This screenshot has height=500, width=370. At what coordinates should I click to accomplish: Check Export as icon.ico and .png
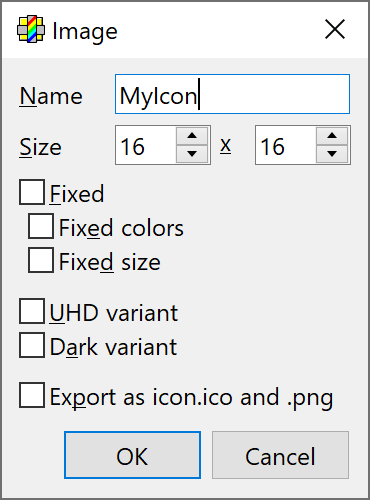(32, 395)
